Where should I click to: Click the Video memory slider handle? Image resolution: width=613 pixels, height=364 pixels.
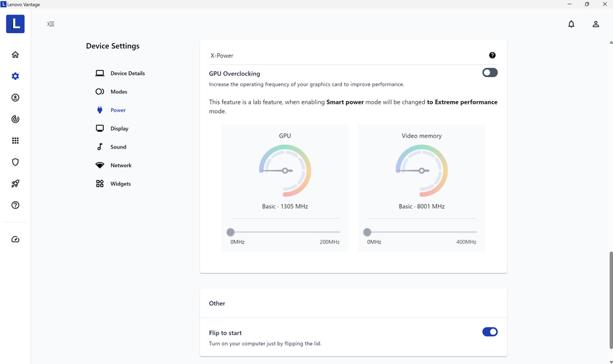click(x=368, y=232)
